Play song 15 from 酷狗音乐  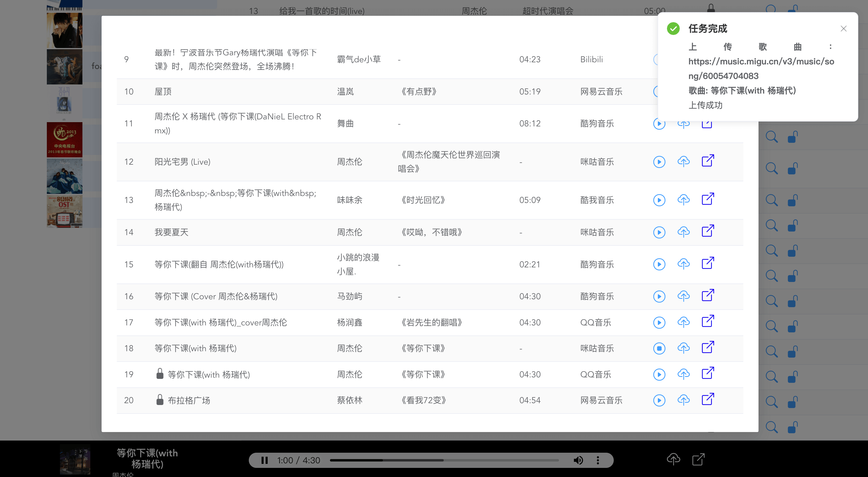(659, 264)
